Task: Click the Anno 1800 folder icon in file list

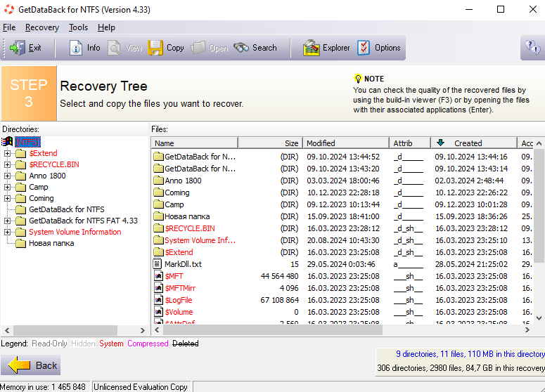Action: [x=158, y=181]
